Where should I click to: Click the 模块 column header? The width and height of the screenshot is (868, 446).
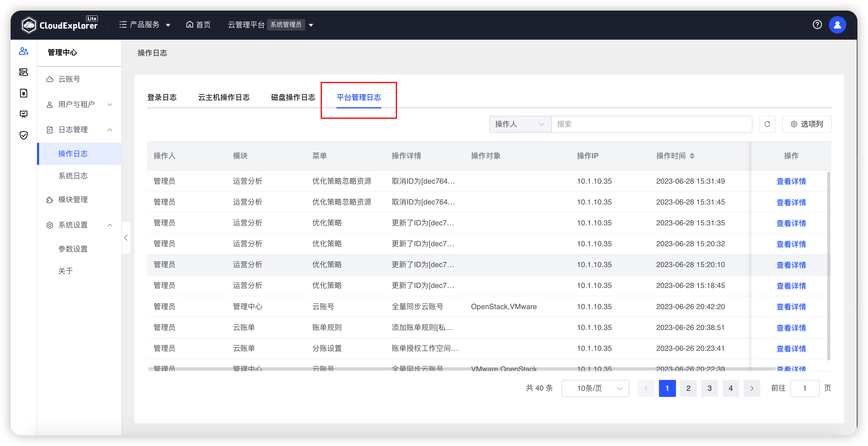tap(240, 156)
